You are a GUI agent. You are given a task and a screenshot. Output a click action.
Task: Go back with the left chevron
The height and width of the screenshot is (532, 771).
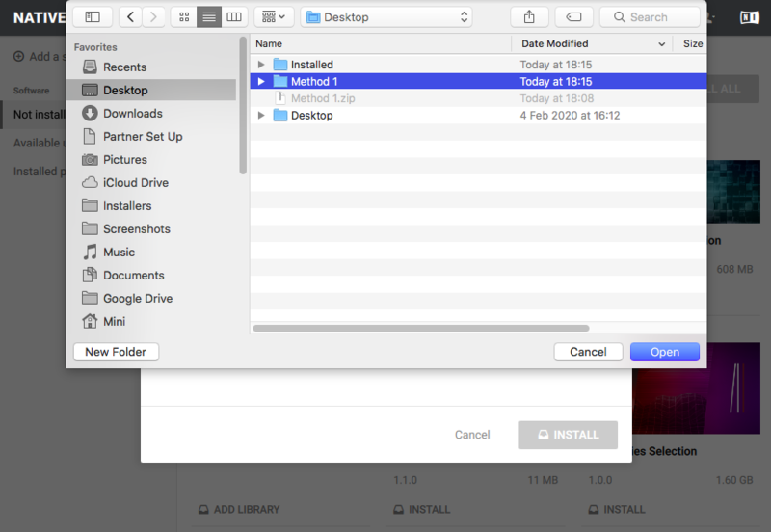130,17
